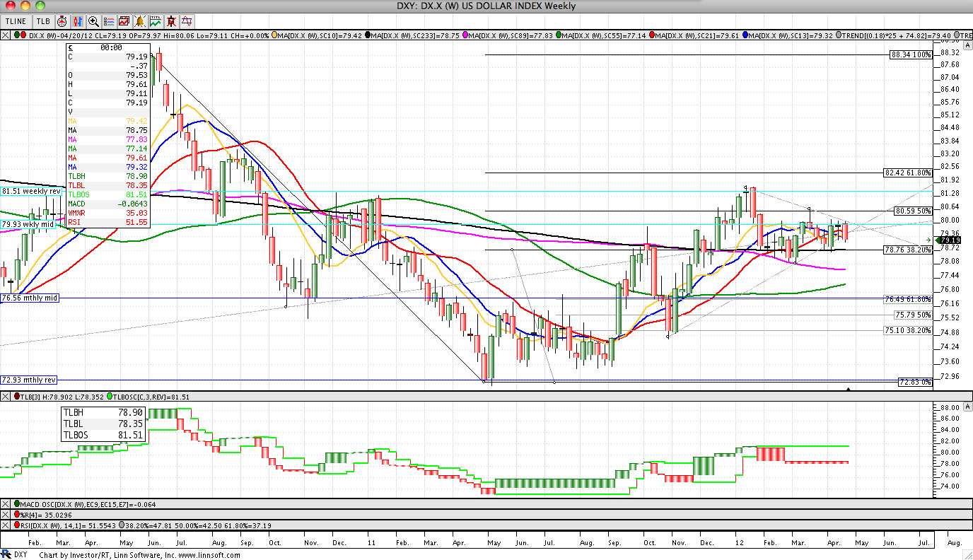Click the TITL chart title icon
This screenshot has height=560, width=973.
(156, 22)
